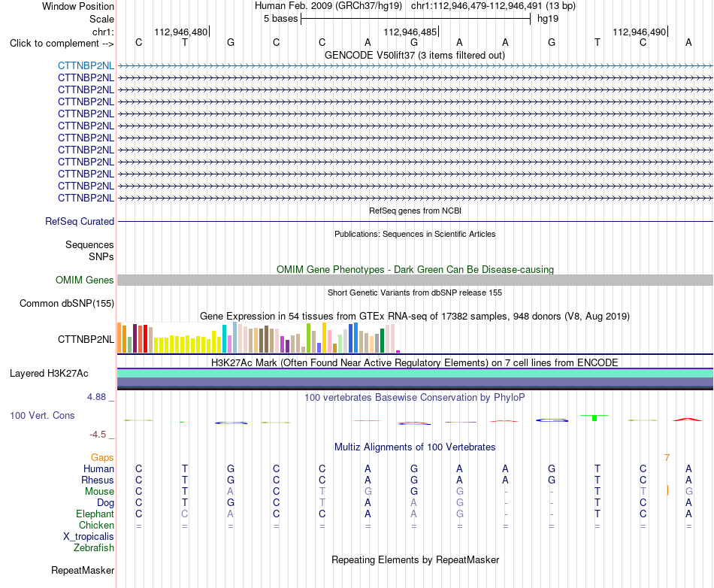This screenshot has width=714, height=588.
Task: Click the 5 bases scale bar
Action: point(416,19)
